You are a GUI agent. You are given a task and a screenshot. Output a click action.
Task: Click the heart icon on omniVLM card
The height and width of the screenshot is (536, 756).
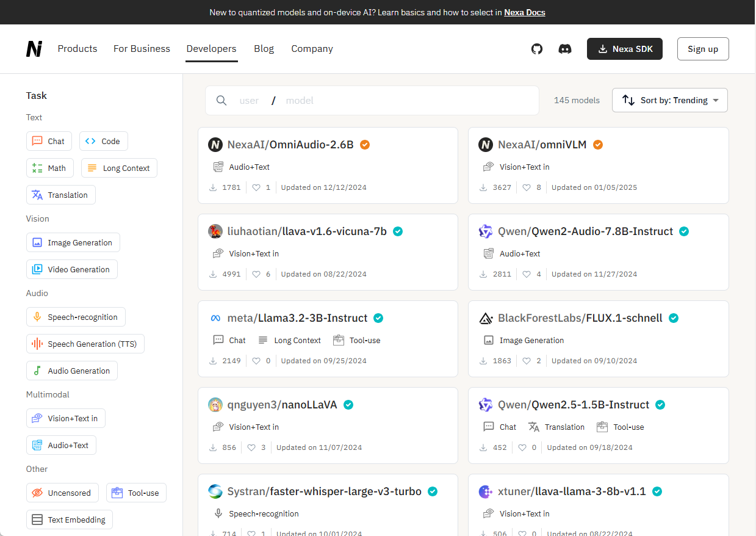[x=527, y=187]
